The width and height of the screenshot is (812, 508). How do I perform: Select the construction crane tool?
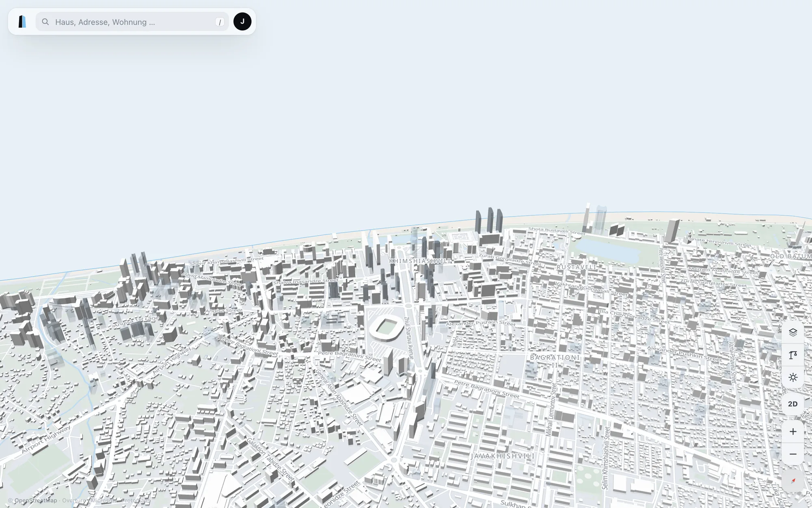tap(793, 355)
